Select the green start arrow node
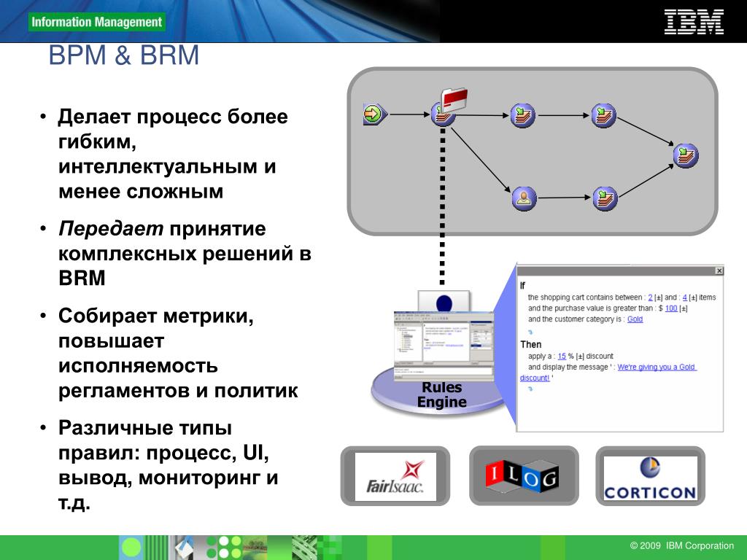747x560 pixels. pos(374,114)
